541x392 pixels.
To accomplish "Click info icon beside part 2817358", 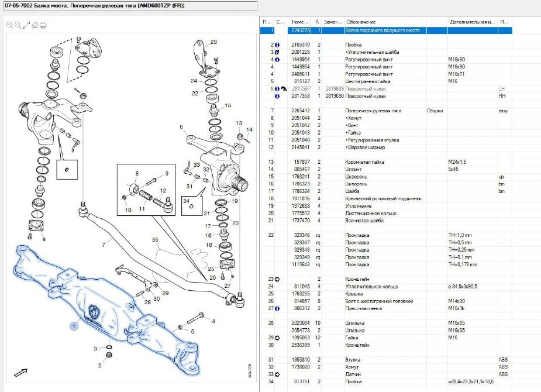I will [x=277, y=96].
